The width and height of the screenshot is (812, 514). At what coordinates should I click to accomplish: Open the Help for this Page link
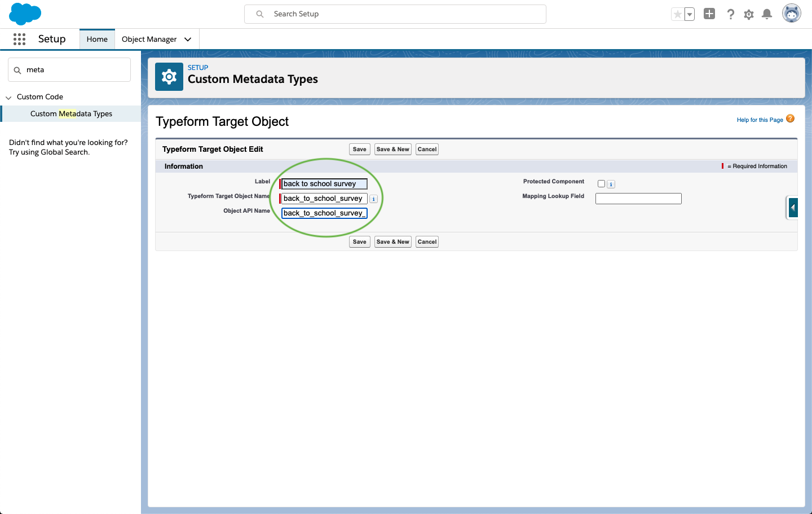pyautogui.click(x=760, y=120)
